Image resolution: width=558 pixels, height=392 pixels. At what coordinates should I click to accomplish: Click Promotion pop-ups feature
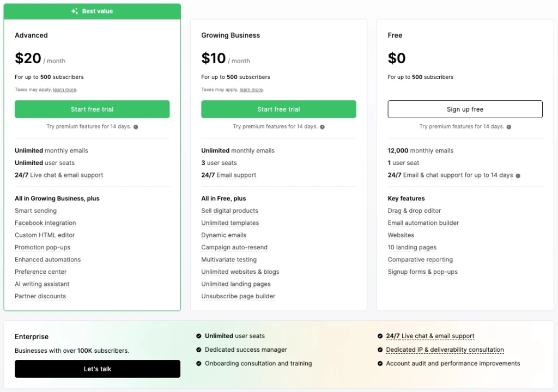43,247
